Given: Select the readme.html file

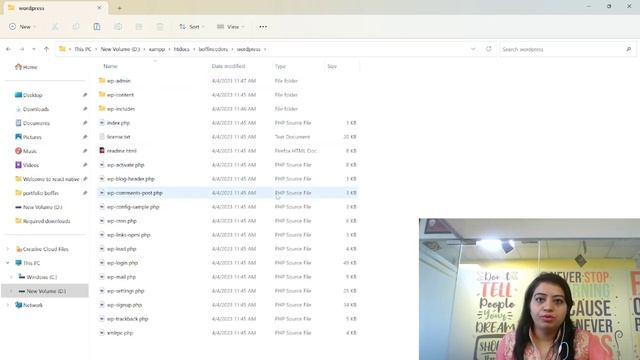Looking at the screenshot, I should (x=122, y=151).
